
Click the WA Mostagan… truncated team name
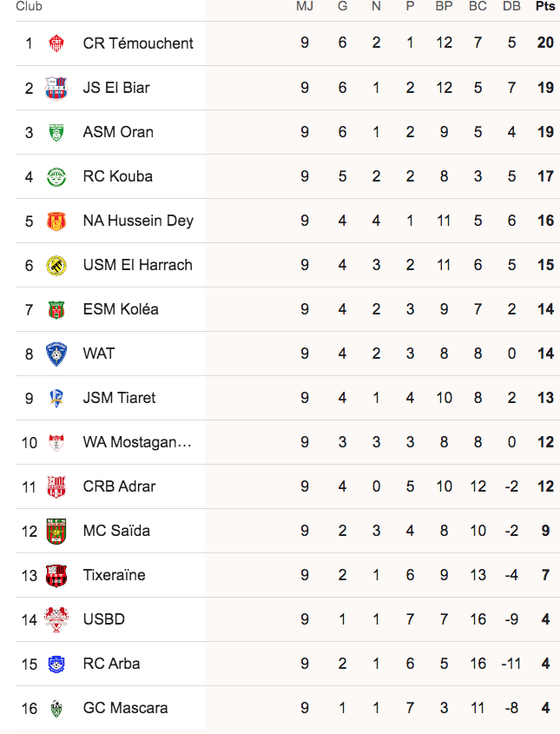[x=137, y=442]
